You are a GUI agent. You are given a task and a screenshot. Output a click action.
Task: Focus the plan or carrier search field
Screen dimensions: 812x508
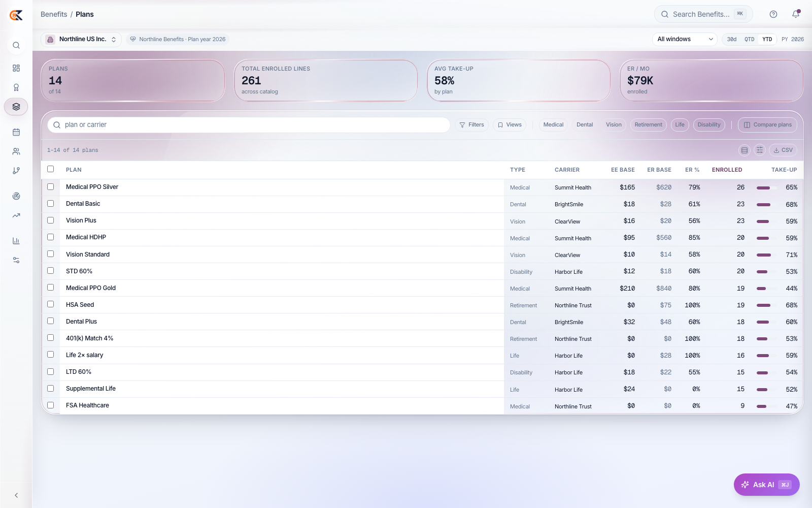point(249,125)
